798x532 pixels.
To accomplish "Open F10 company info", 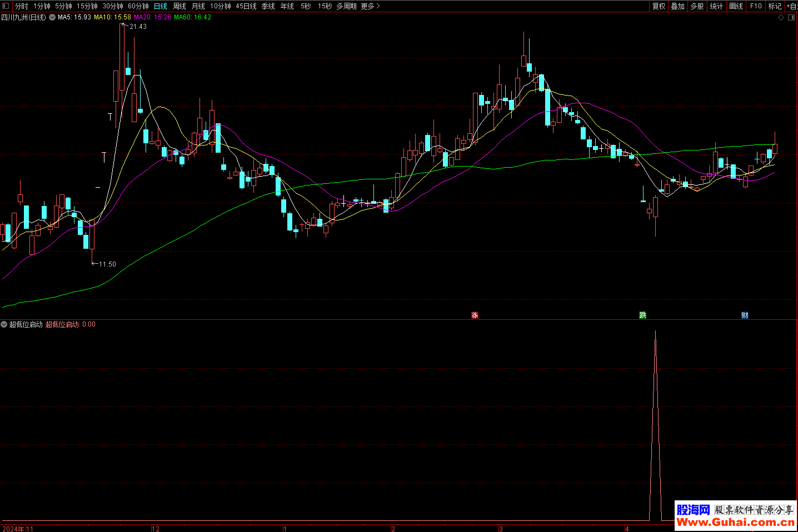I will (x=756, y=6).
